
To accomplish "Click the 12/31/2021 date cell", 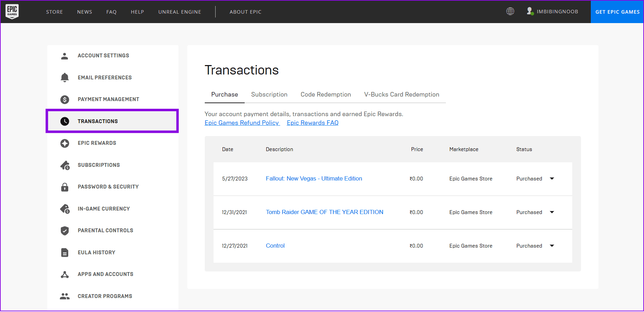I will point(234,212).
